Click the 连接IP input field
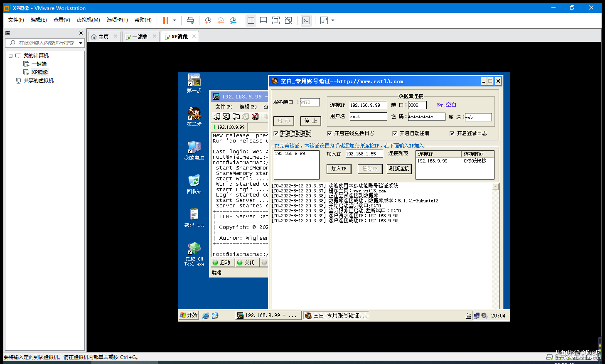This screenshot has width=605, height=364. [368, 105]
